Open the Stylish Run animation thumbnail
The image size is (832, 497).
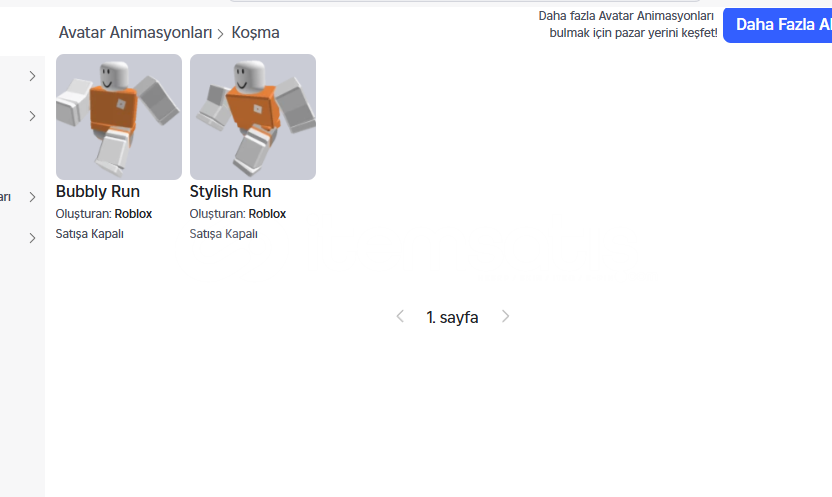pyautogui.click(x=253, y=117)
